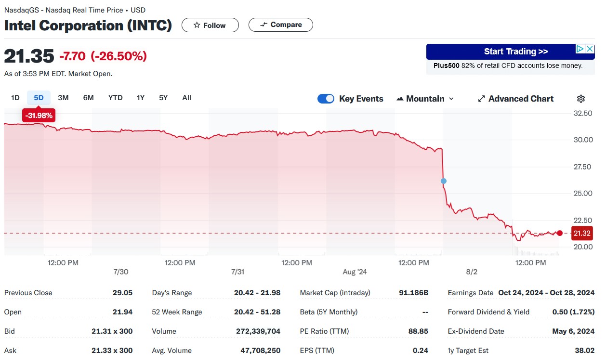Click 52 Week Range value 20.42 - 51.28
The height and width of the screenshot is (364, 606).
(257, 312)
